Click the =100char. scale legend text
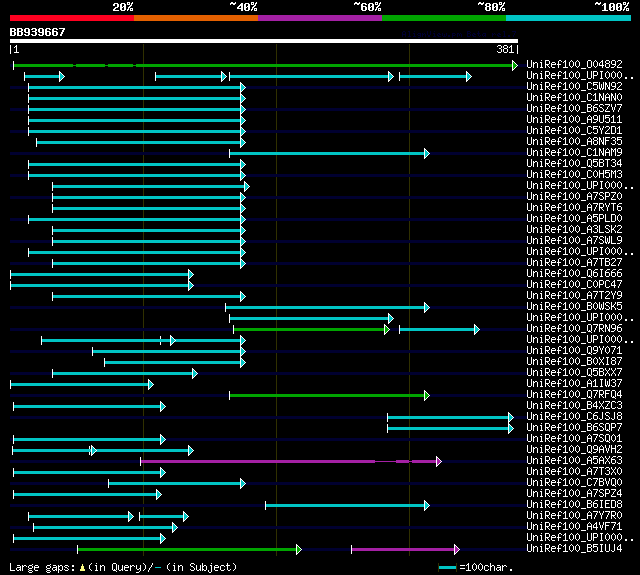640x575 pixels. (486, 567)
